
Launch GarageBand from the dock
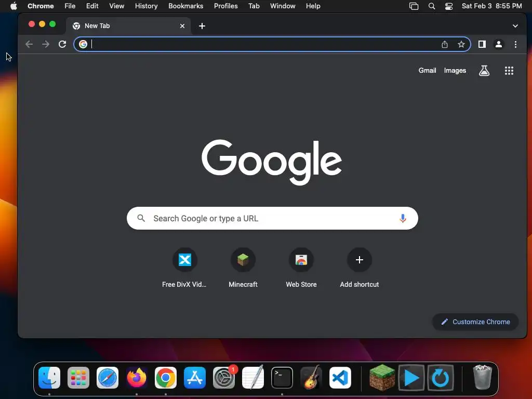[311, 378]
